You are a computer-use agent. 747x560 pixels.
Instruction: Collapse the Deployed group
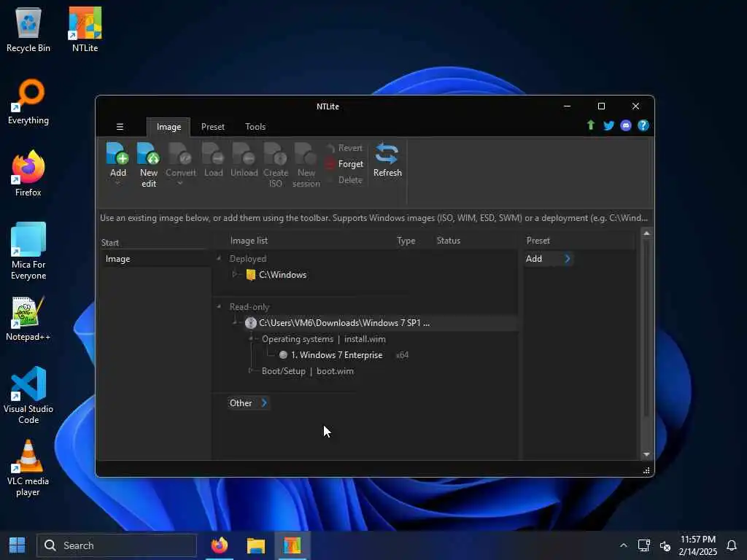tap(219, 259)
